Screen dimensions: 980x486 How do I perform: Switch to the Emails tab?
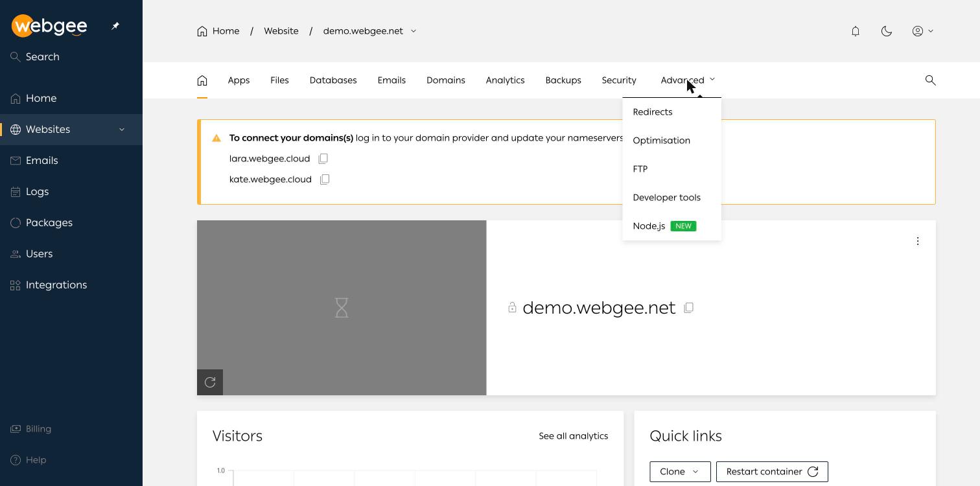391,80
